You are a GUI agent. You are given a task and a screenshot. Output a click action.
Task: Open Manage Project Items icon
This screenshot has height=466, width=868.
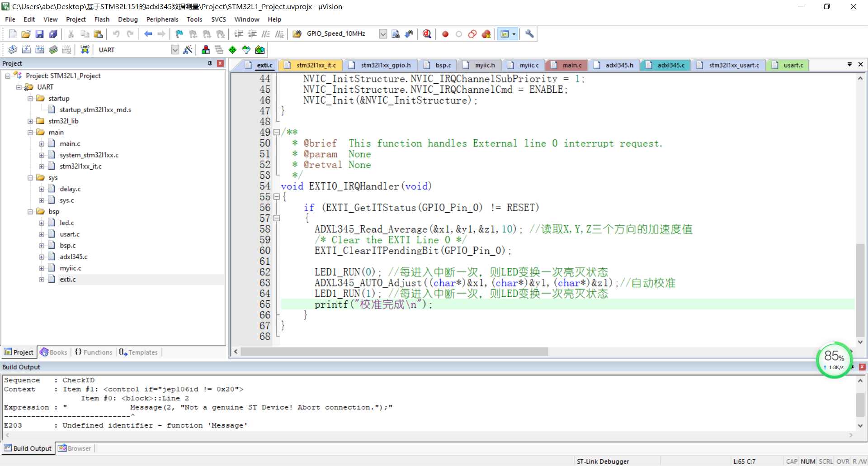206,50
